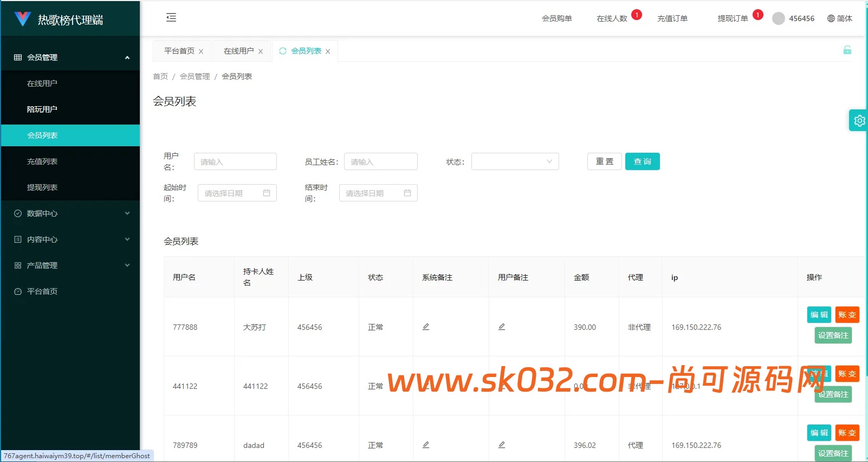This screenshot has width=868, height=462.
Task: Open 提现列表 from the sidebar
Action: (70, 187)
